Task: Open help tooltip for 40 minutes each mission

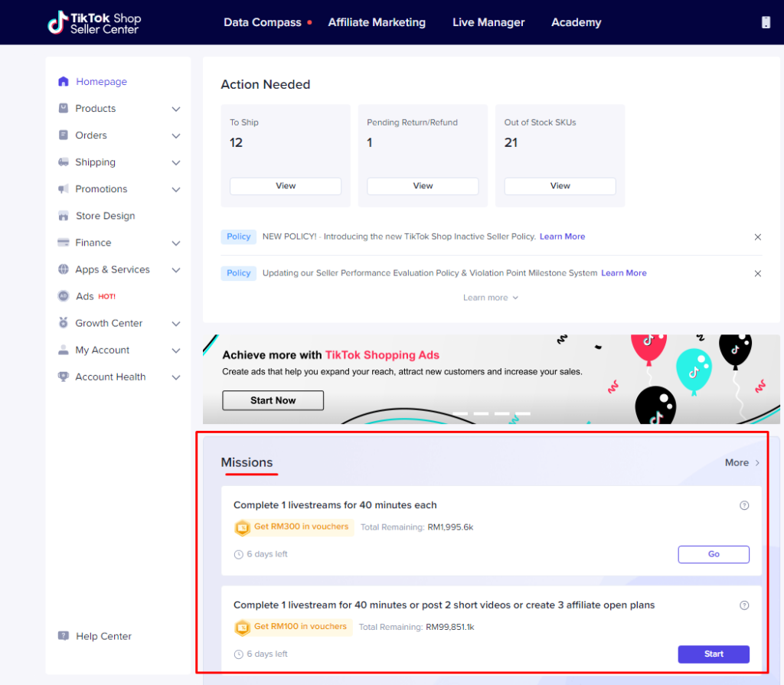Action: click(x=744, y=505)
